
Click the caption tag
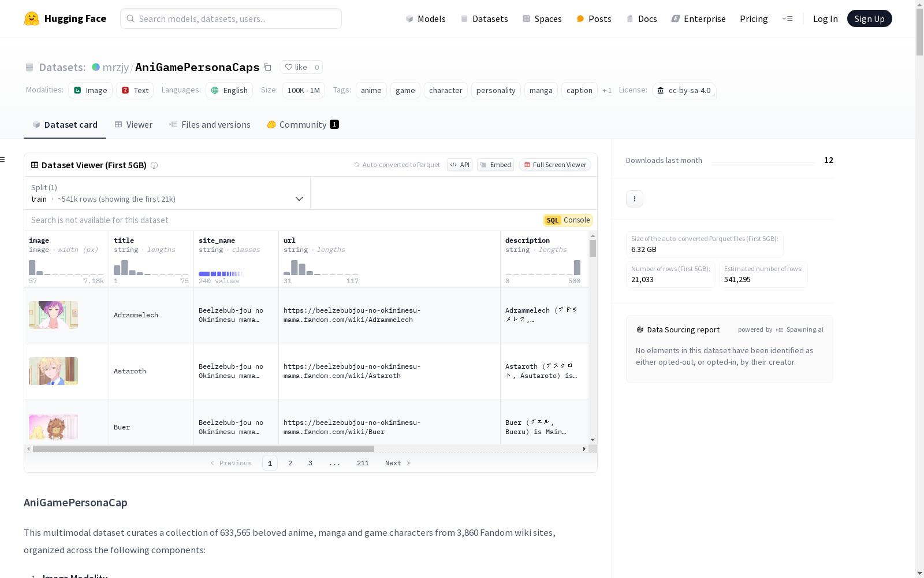click(579, 90)
